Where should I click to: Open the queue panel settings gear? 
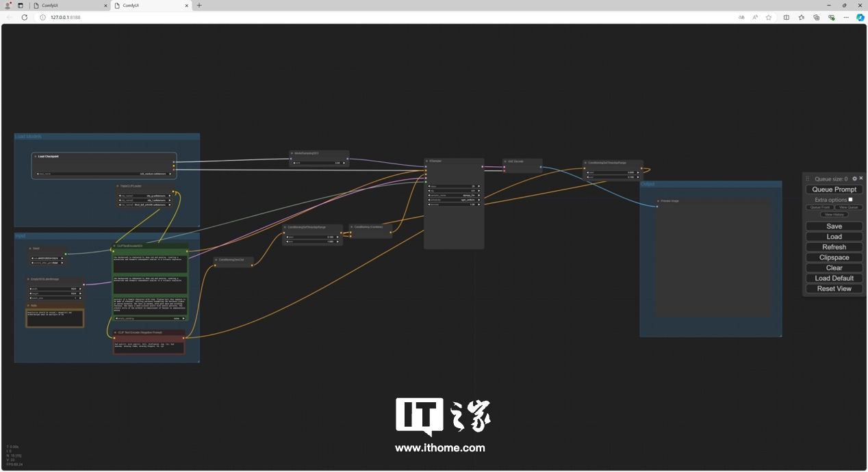click(855, 179)
